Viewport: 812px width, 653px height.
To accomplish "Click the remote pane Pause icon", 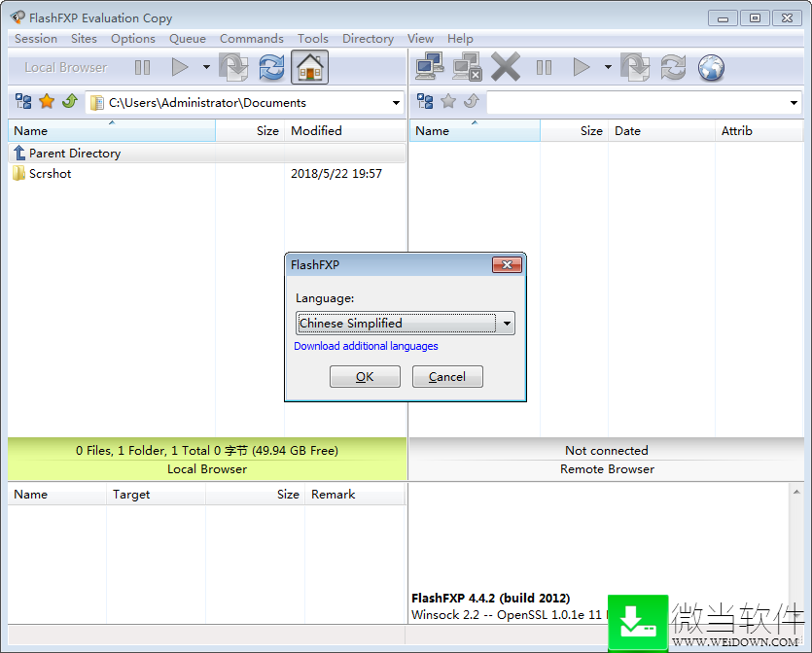I will (x=544, y=67).
